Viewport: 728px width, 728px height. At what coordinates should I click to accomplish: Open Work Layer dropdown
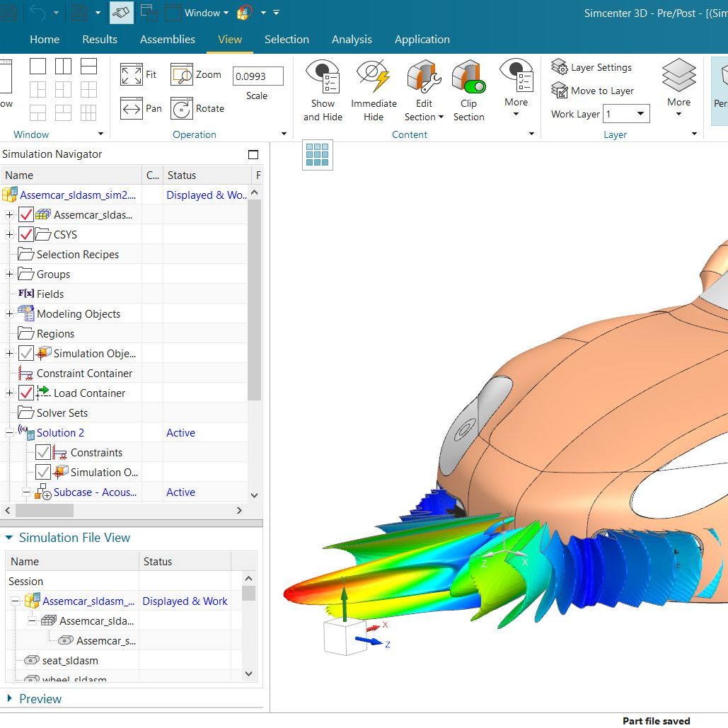click(640, 114)
